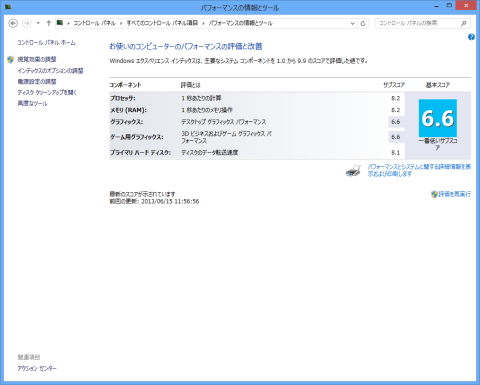Screen dimensions: 480x385
Task: Open 視覚効果の調整 link
Action: point(37,59)
